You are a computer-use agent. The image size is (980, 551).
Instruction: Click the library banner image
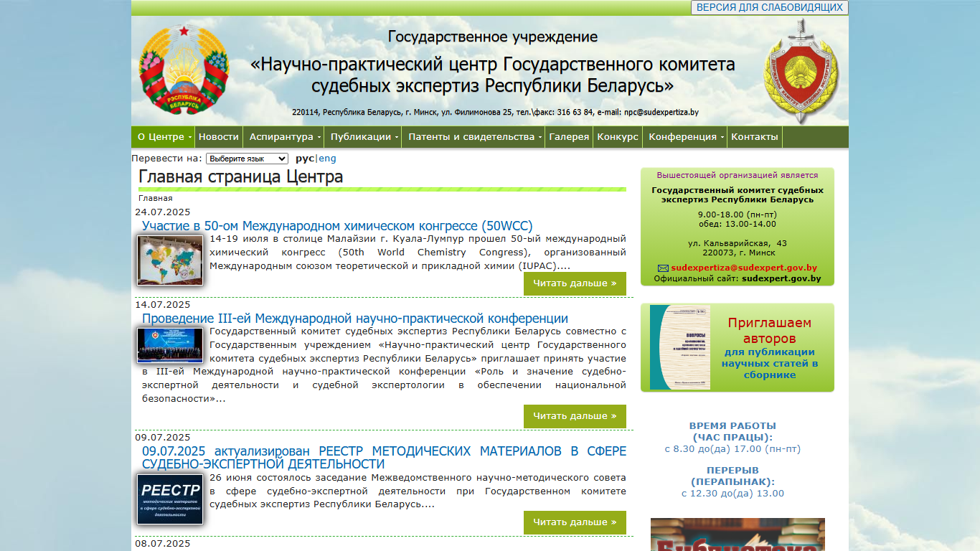pyautogui.click(x=738, y=534)
